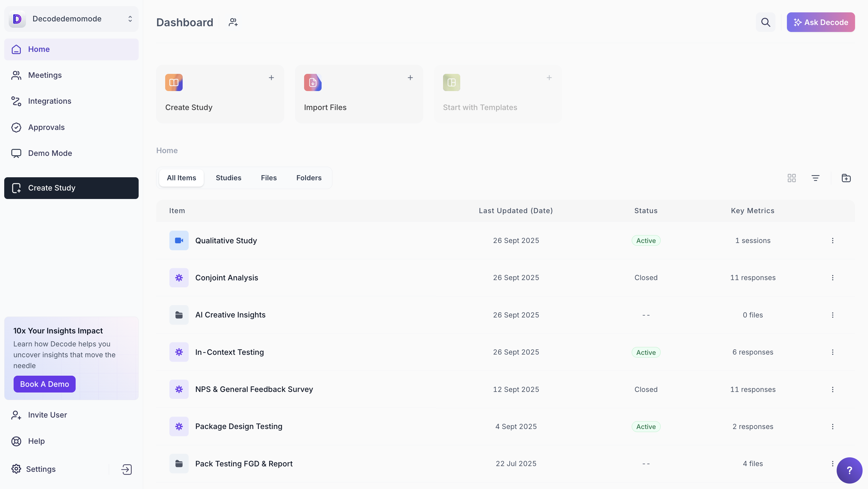Open options menu for Qualitative Study
The height and width of the screenshot is (489, 868).
[x=832, y=241]
